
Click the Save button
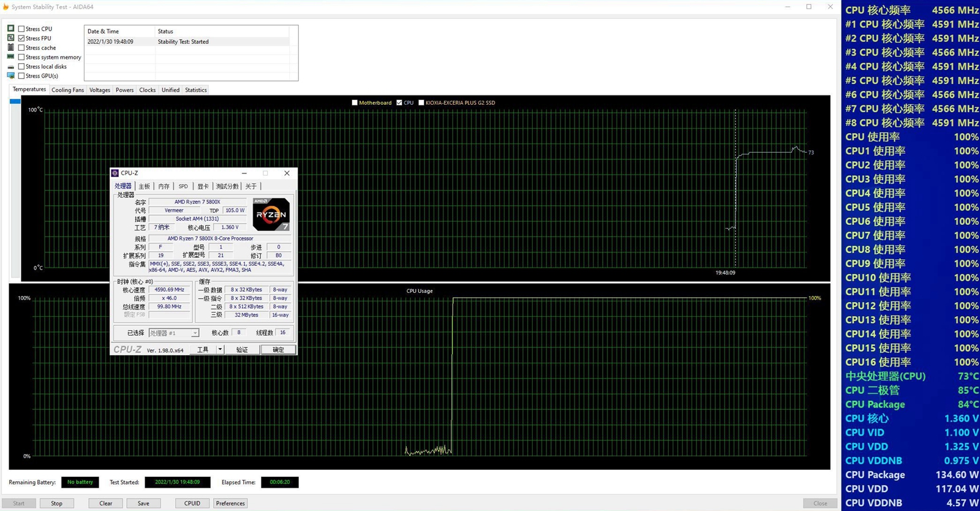tap(143, 504)
